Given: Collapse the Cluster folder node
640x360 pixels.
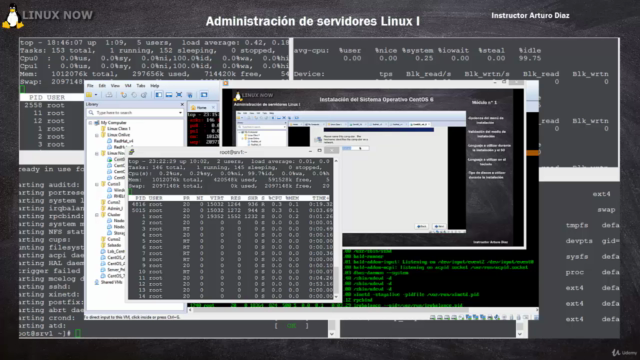Looking at the screenshot, I should pos(97,215).
